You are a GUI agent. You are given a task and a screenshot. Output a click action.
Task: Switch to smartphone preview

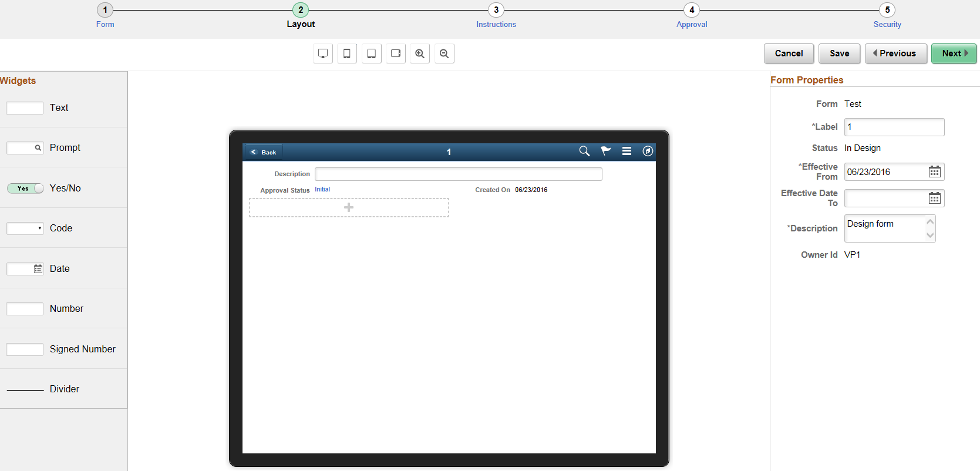click(x=347, y=53)
